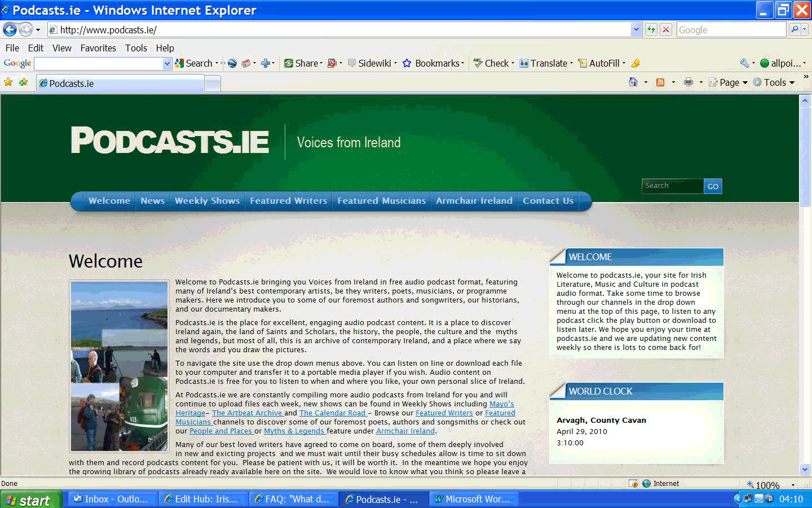This screenshot has width=812, height=508.
Task: Click the yellow highlighter icon on Google toolbar
Action: coord(636,63)
